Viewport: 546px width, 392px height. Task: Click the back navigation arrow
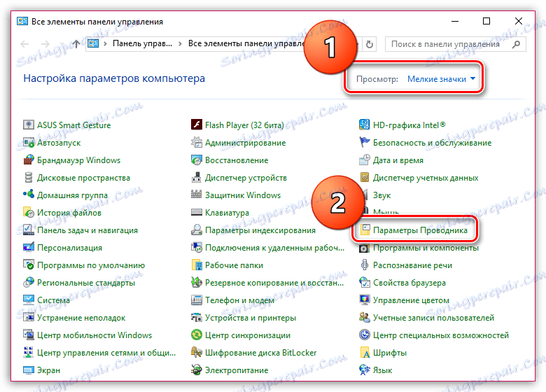pos(24,44)
